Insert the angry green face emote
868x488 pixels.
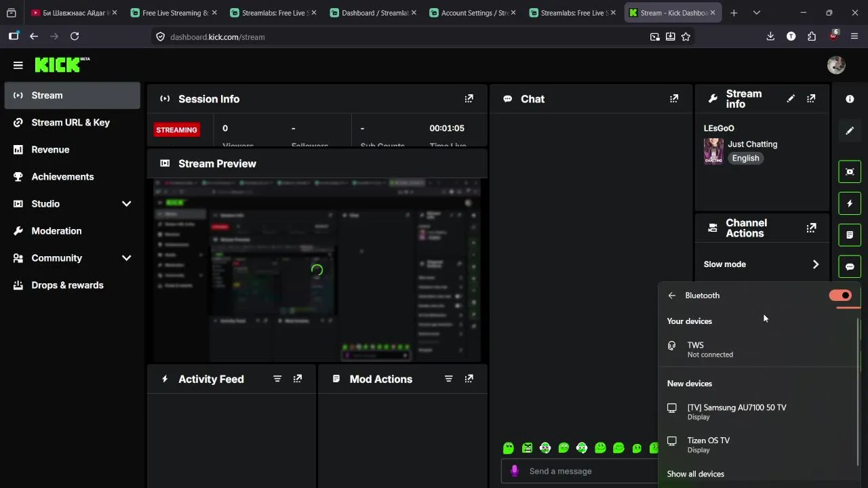pyautogui.click(x=527, y=448)
